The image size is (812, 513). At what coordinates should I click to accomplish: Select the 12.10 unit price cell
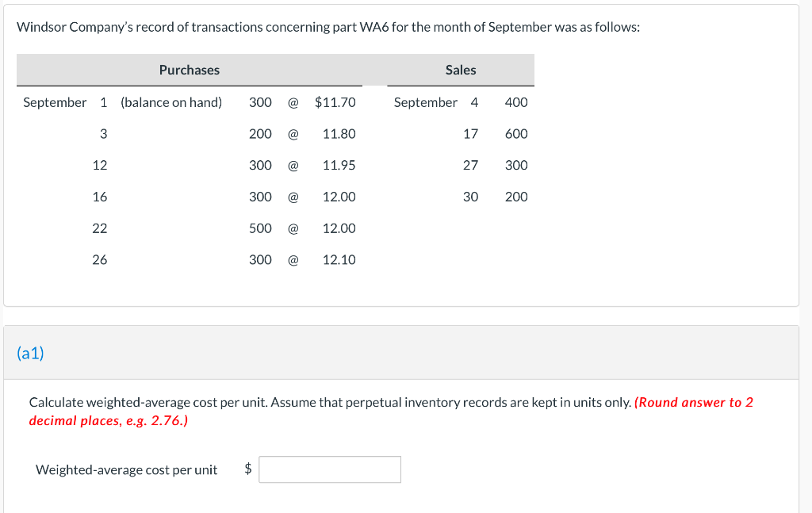[339, 260]
